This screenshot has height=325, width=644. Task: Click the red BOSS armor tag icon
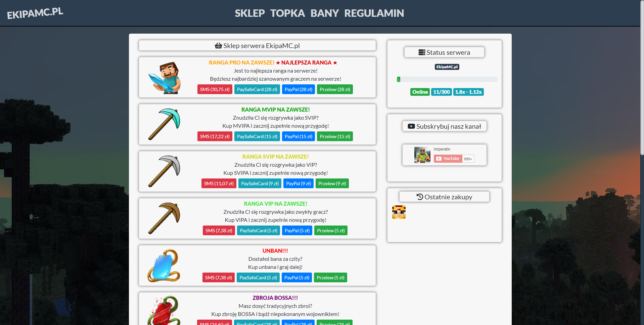pyautogui.click(x=164, y=311)
